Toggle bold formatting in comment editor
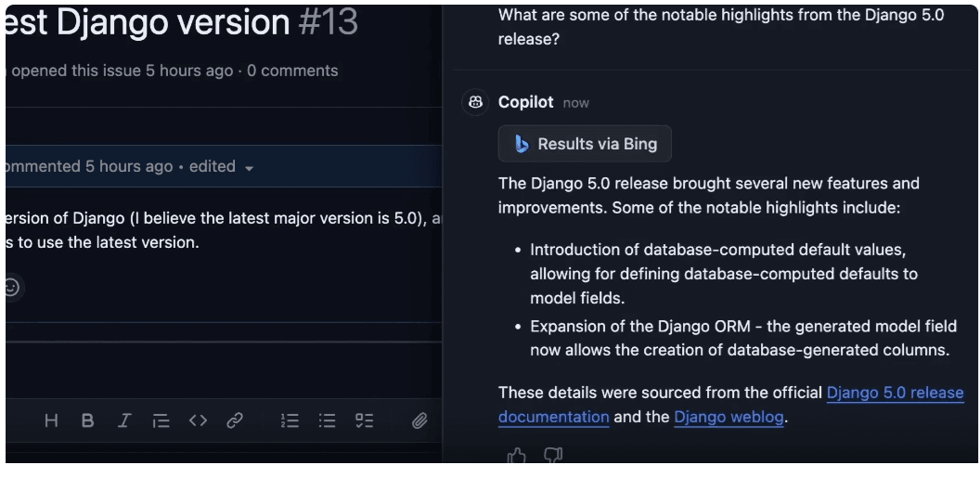 click(87, 421)
